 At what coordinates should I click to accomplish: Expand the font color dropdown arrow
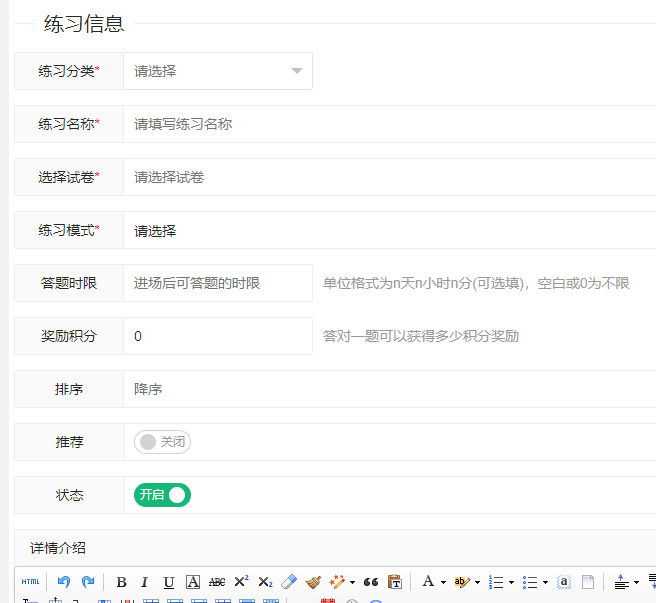443,582
